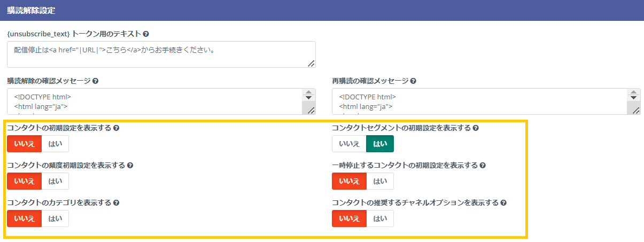The height and width of the screenshot is (242, 644).
Task: Click help icon beside unsubscribe_text token label
Action: click(x=146, y=34)
